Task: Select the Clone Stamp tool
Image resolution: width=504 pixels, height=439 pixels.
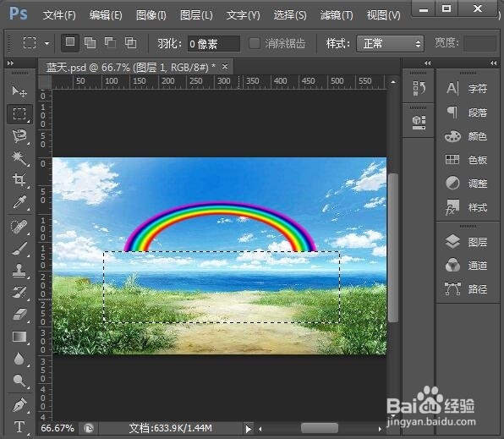Action: coord(19,270)
